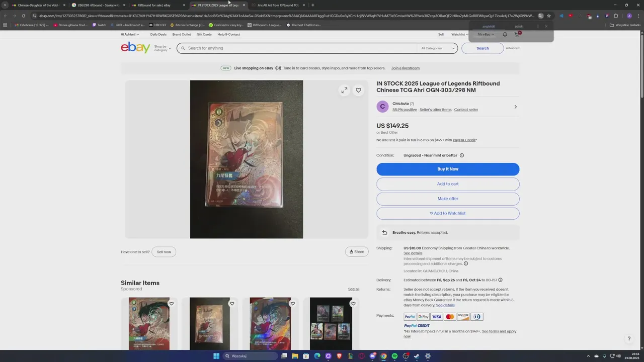Click the Buy It Now button
Image resolution: width=644 pixels, height=362 pixels.
[x=448, y=169]
